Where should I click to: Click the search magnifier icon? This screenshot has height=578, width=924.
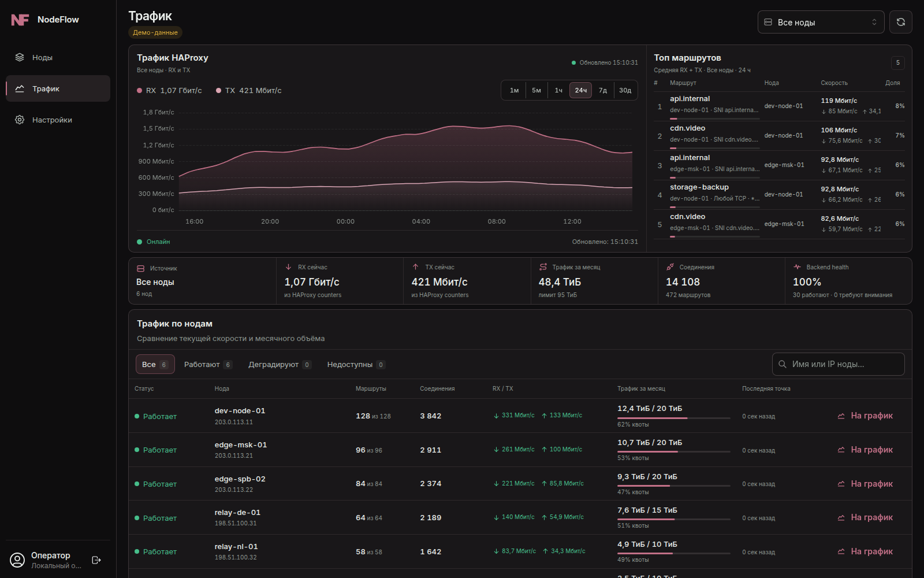point(783,364)
